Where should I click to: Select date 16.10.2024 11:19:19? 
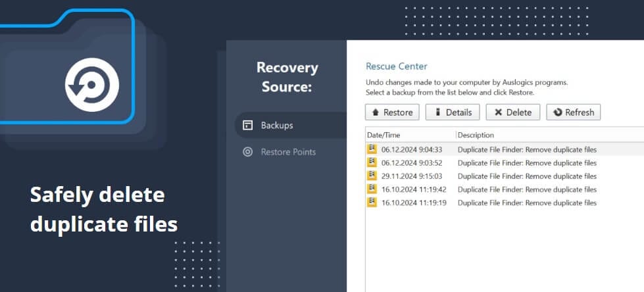414,203
